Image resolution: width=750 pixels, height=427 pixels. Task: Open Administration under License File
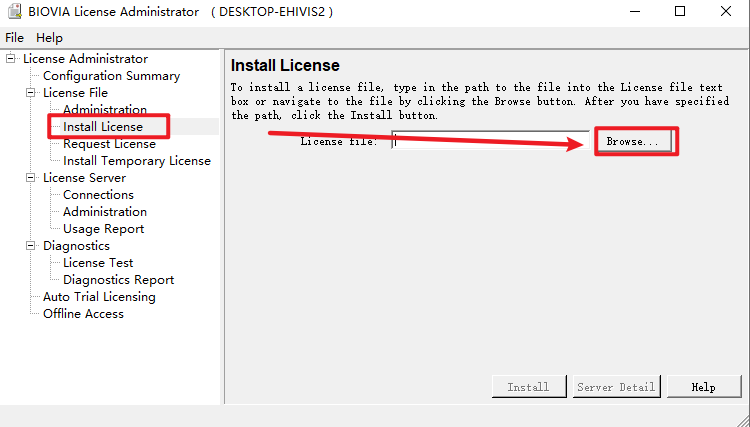click(104, 110)
